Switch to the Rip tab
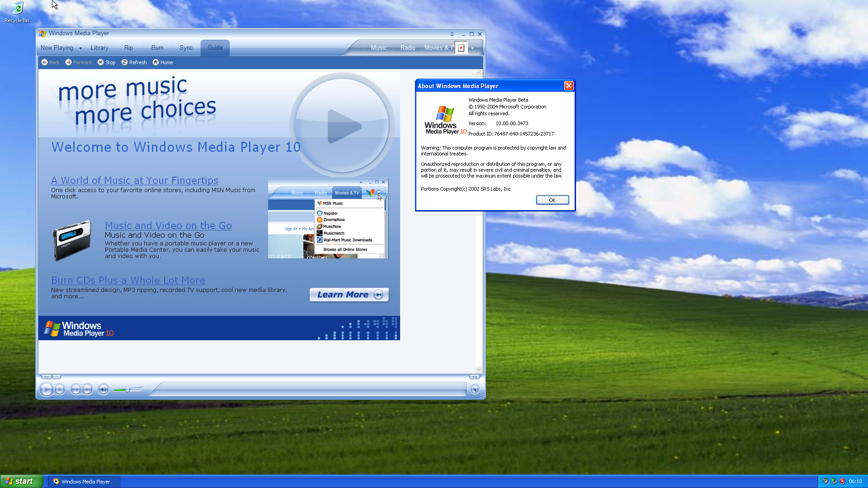Image resolution: width=868 pixels, height=488 pixels. coord(128,47)
